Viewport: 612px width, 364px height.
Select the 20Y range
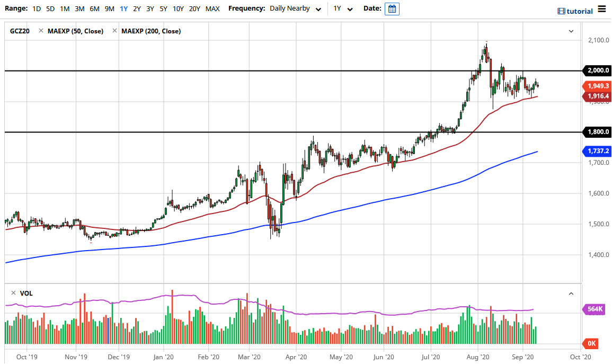click(x=194, y=8)
